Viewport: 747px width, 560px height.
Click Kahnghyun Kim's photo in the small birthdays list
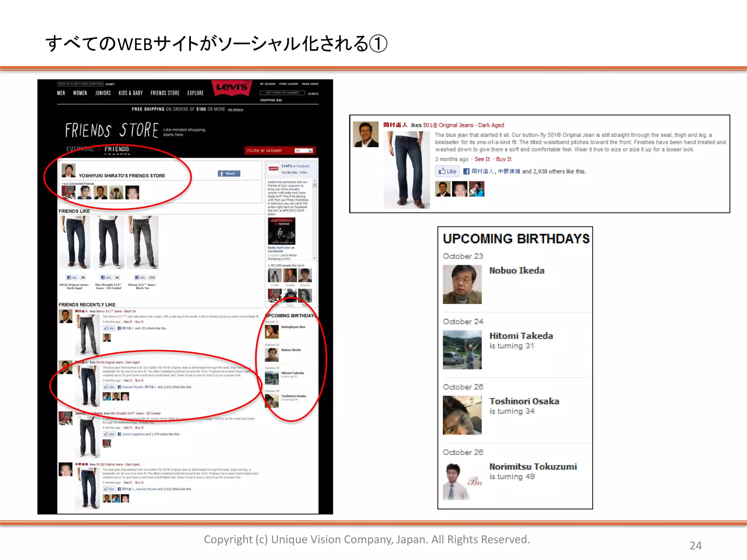pos(272,332)
